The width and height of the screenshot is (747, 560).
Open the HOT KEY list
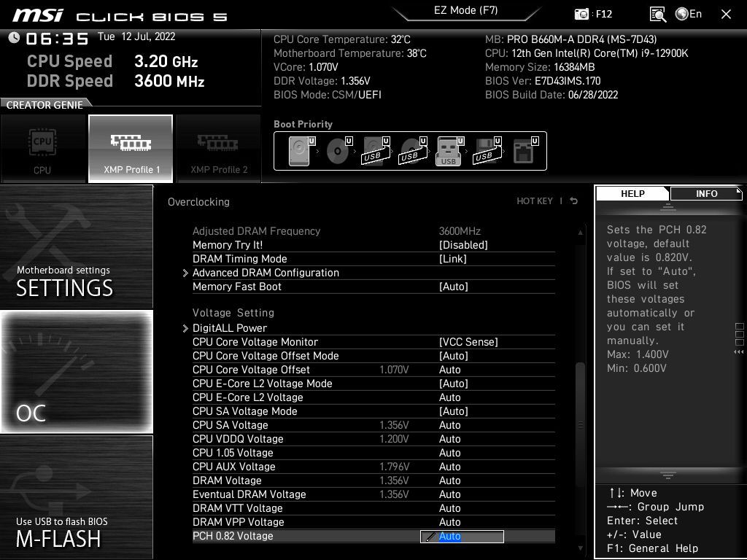pyautogui.click(x=535, y=201)
